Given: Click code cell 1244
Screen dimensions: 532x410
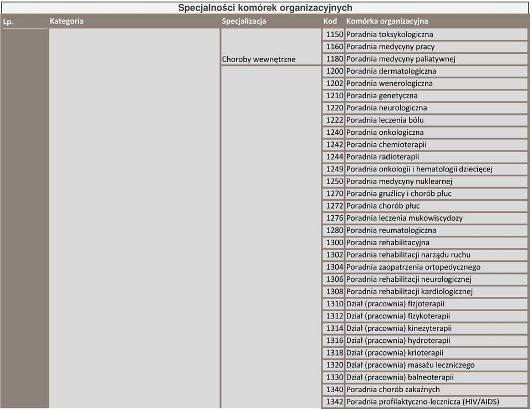Looking at the screenshot, I should click(333, 156).
